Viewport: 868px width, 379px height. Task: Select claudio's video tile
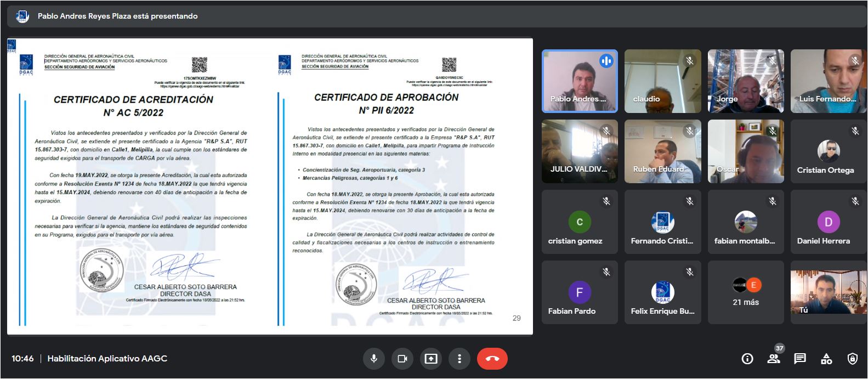click(x=663, y=81)
